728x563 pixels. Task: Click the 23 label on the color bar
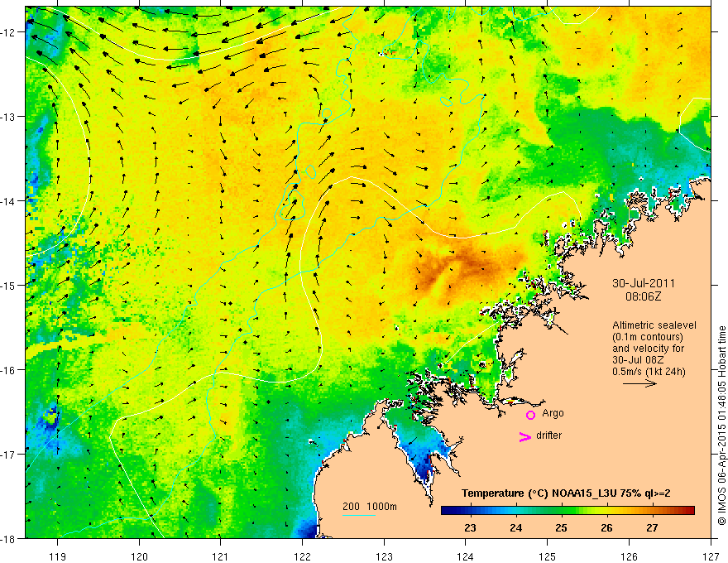point(471,527)
